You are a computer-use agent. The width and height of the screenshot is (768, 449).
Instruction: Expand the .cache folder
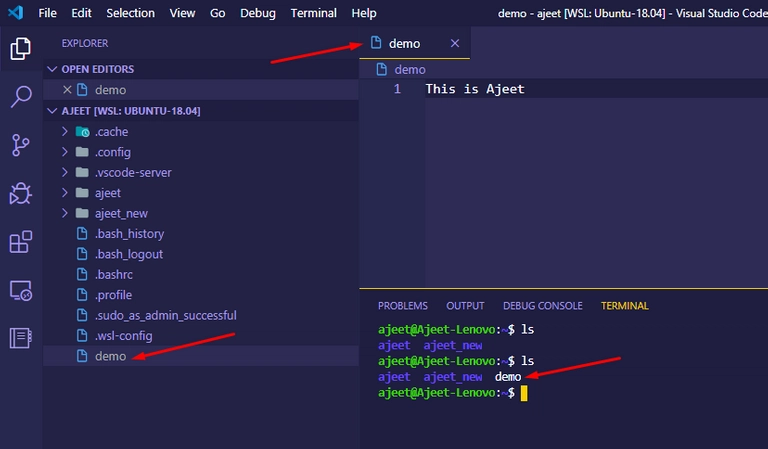coord(65,131)
